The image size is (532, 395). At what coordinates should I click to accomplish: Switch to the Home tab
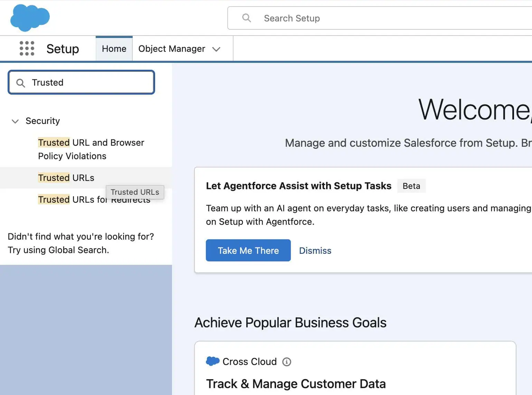[114, 49]
